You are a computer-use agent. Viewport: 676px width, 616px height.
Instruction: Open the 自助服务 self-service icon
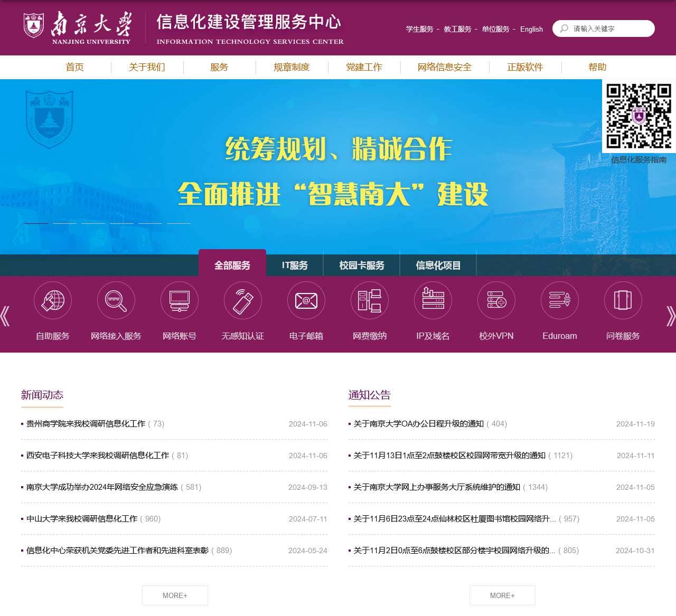(53, 300)
